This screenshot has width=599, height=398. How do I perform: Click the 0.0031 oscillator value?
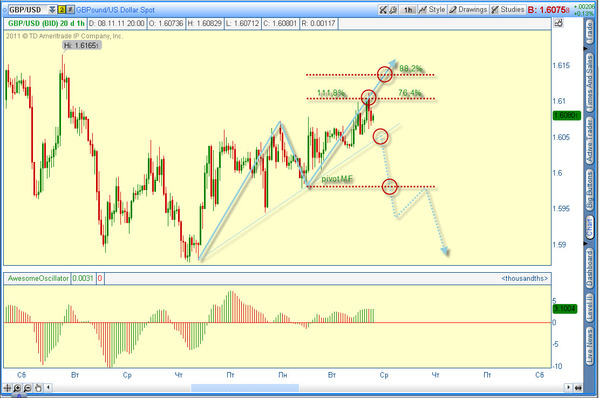pos(83,278)
